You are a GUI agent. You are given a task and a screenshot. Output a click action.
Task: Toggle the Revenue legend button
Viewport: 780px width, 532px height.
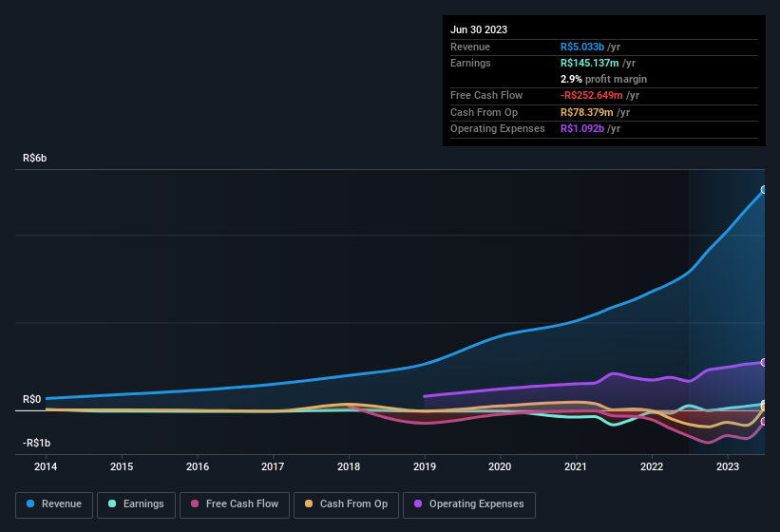[x=54, y=504]
